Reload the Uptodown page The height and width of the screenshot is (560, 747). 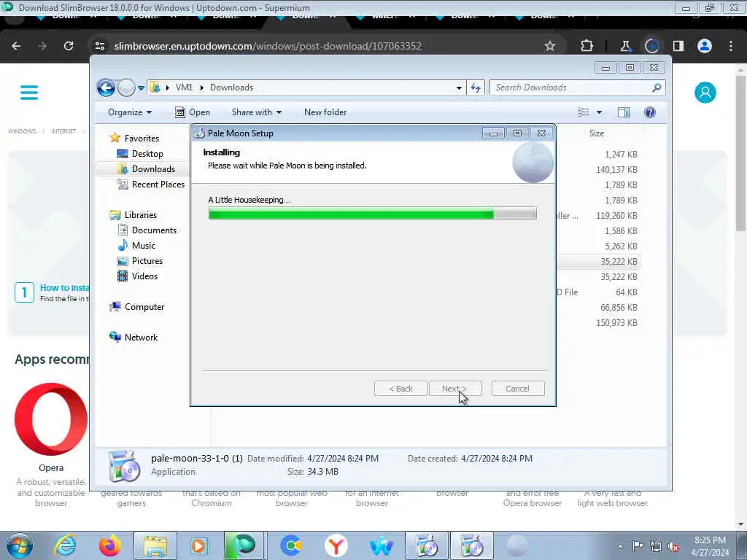coord(69,46)
